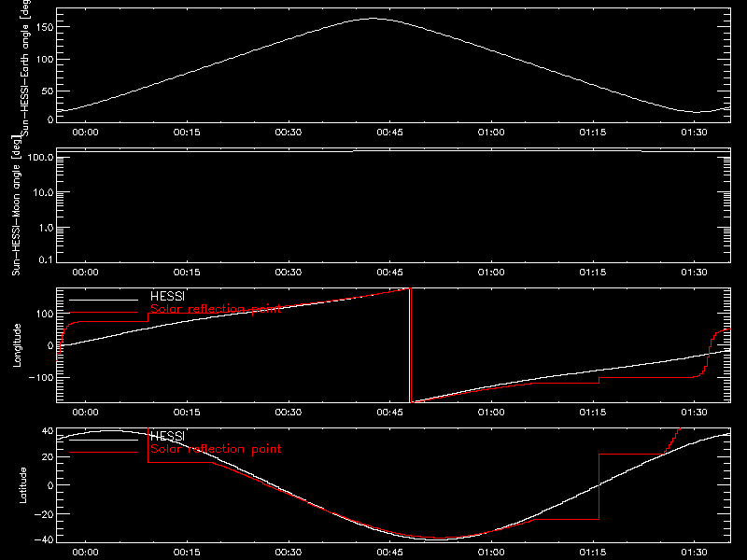
Task: Click 01:30 label under Moon angle plot
Action: coord(694,273)
